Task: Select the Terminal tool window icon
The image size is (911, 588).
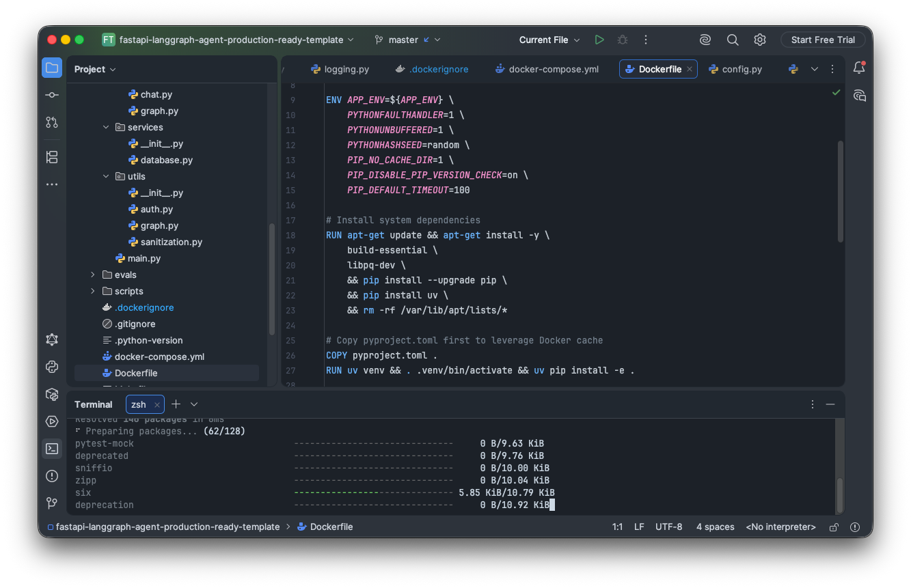Action: pos(52,449)
